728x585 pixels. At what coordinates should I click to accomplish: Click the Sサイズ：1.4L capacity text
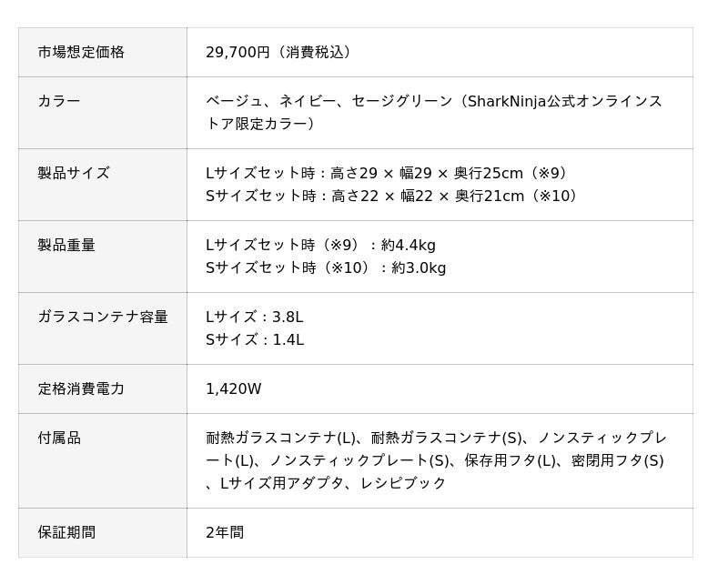[x=255, y=340]
